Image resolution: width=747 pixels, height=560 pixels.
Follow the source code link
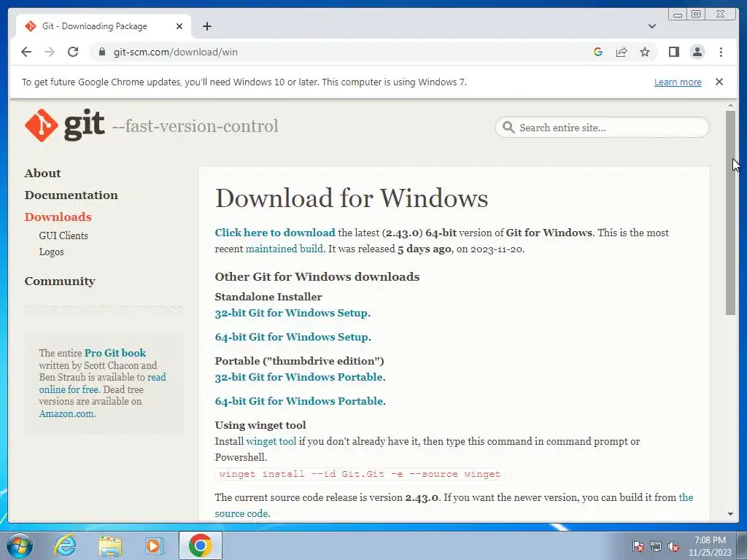454,505
